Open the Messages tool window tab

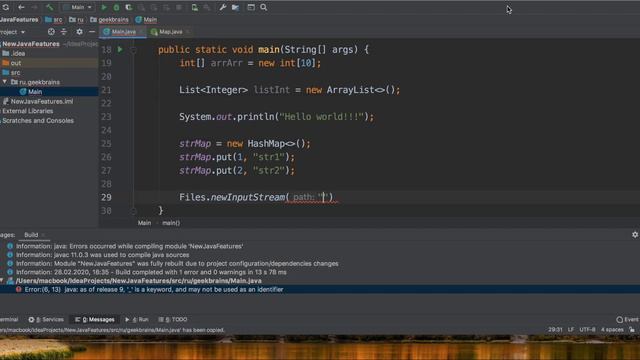tap(95, 320)
